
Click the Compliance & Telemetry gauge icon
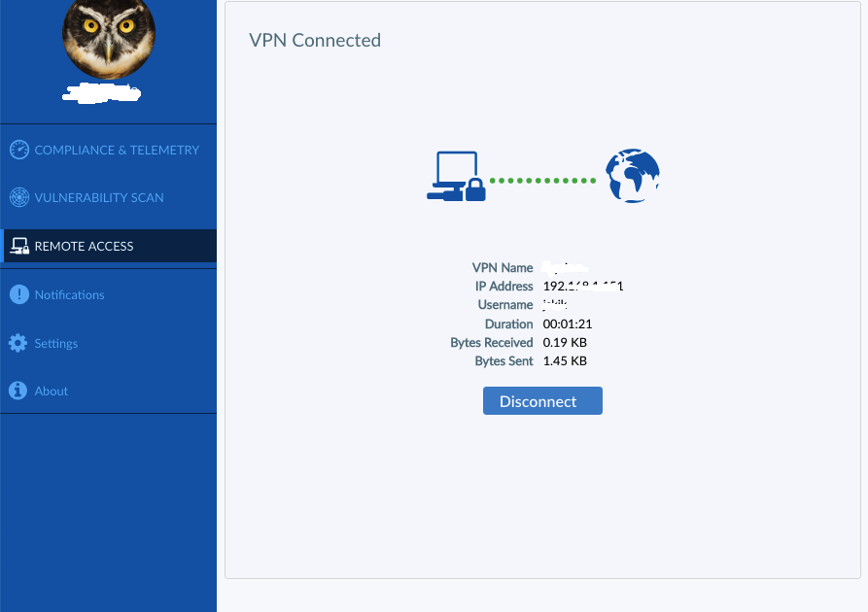[19, 150]
